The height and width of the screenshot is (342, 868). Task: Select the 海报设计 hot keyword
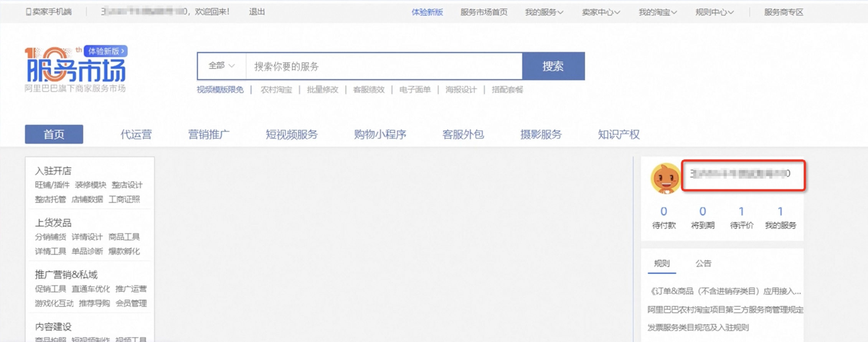461,90
